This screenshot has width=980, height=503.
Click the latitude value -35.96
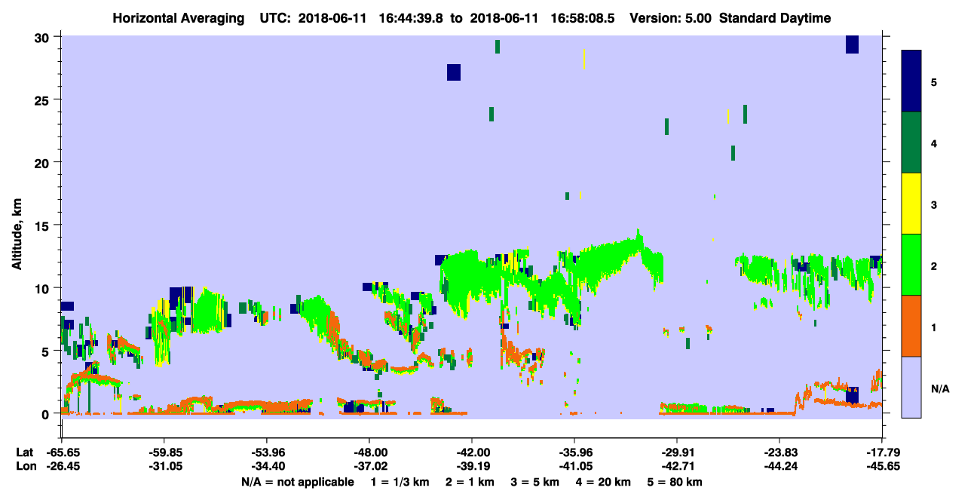[574, 452]
